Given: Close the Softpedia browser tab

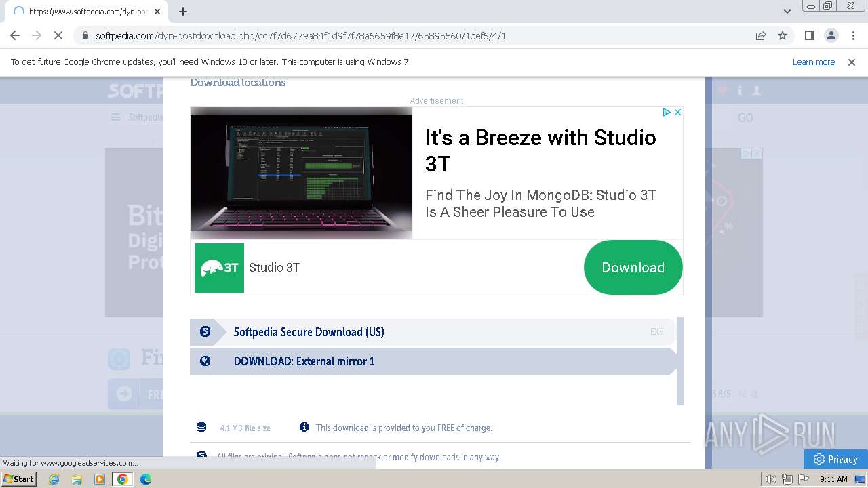Looking at the screenshot, I should tap(157, 12).
